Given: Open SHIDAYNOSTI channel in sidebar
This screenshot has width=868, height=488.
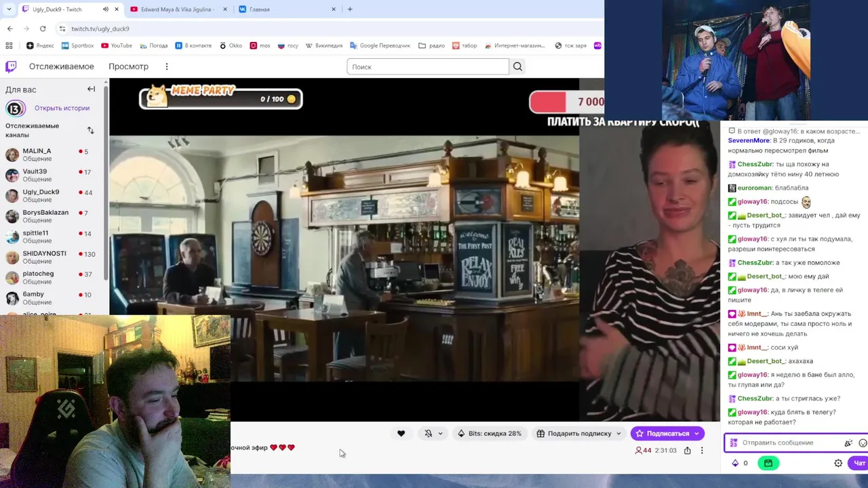Looking at the screenshot, I should [54, 256].
